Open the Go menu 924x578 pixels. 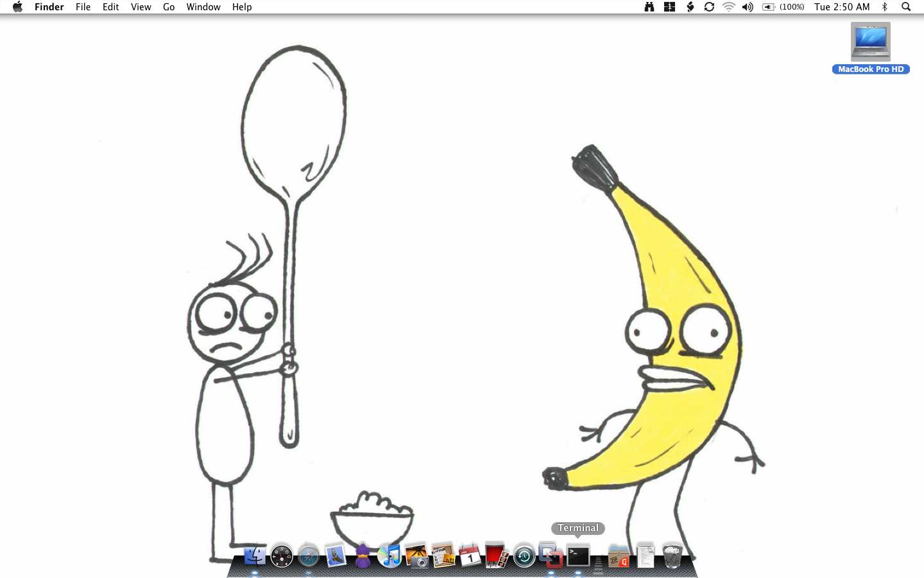(169, 7)
